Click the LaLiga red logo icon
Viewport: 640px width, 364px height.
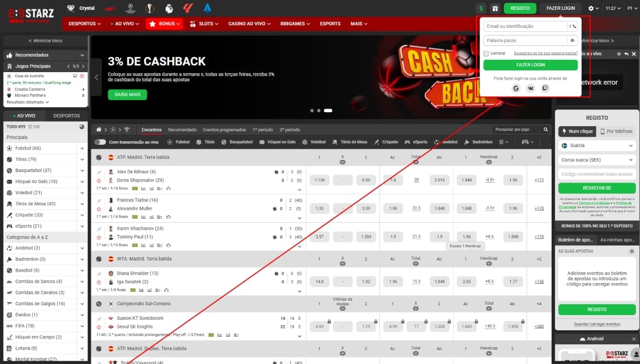pyautogui.click(x=188, y=8)
